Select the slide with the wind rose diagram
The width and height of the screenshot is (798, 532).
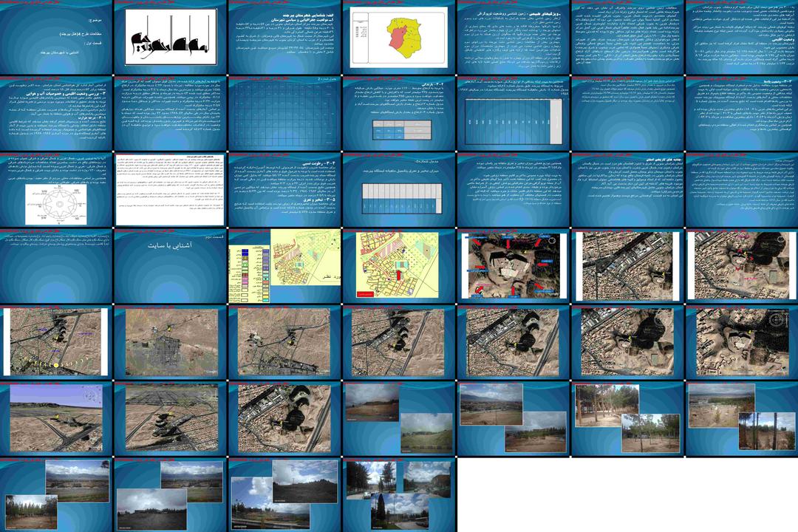tap(56, 190)
